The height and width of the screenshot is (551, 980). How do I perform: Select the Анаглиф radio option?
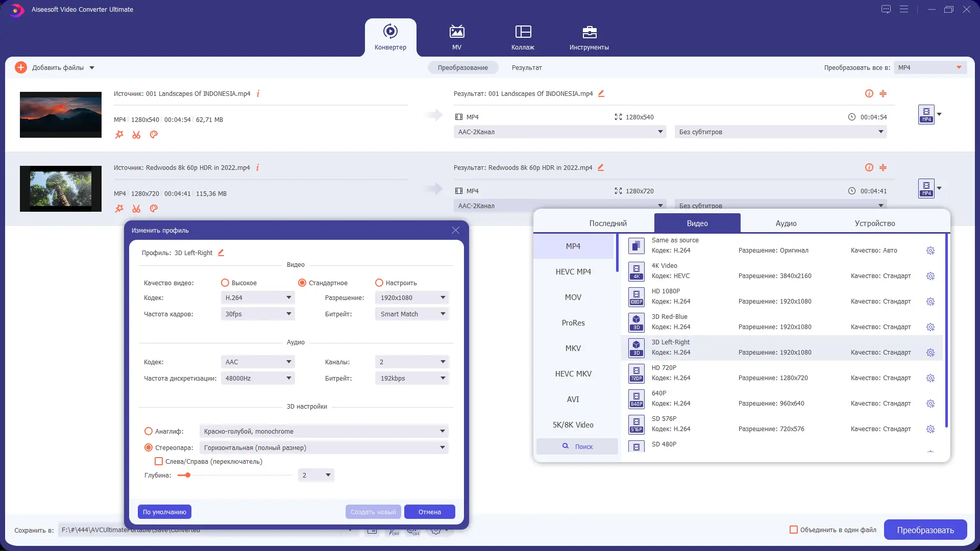149,431
